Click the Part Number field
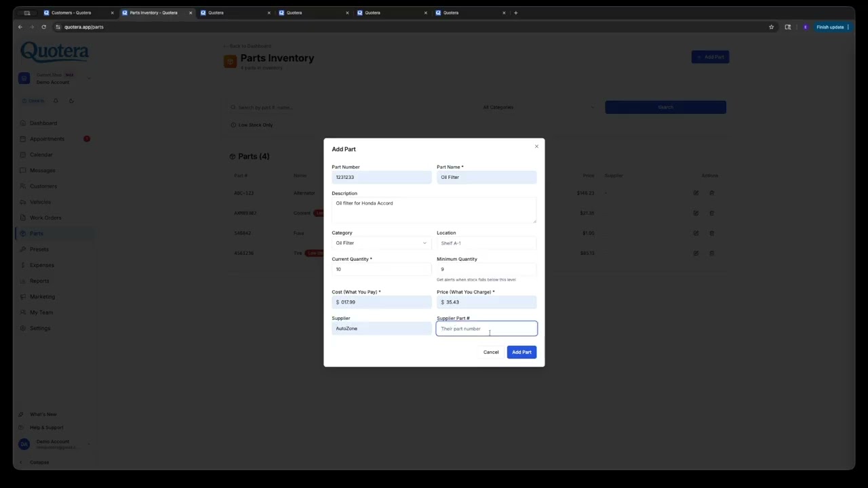 tap(381, 178)
